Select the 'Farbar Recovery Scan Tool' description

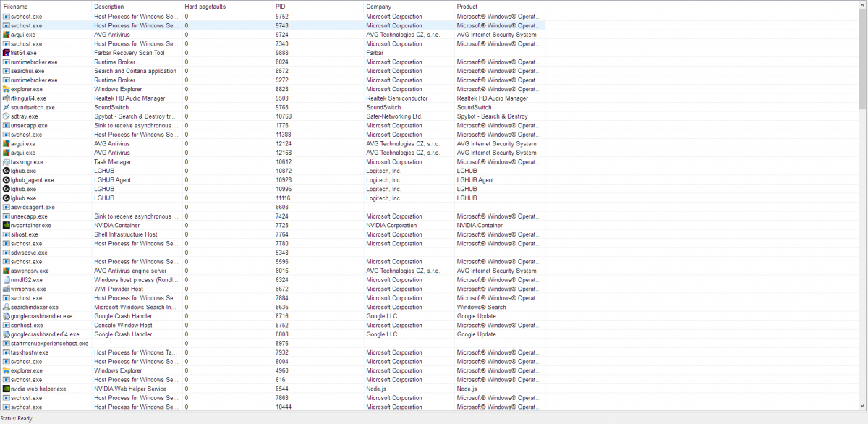click(x=129, y=53)
